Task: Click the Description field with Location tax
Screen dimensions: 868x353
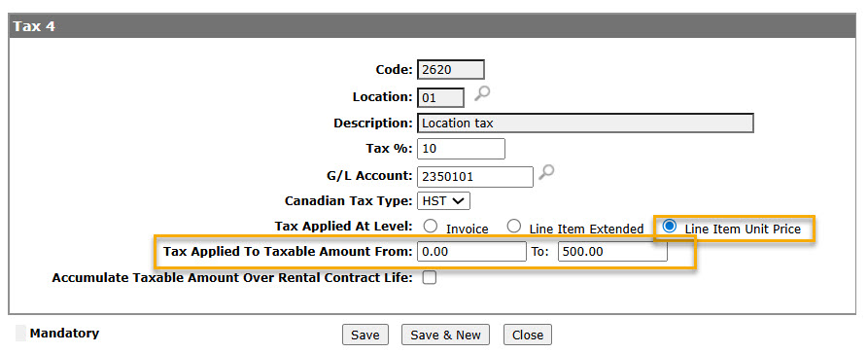Action: [585, 124]
